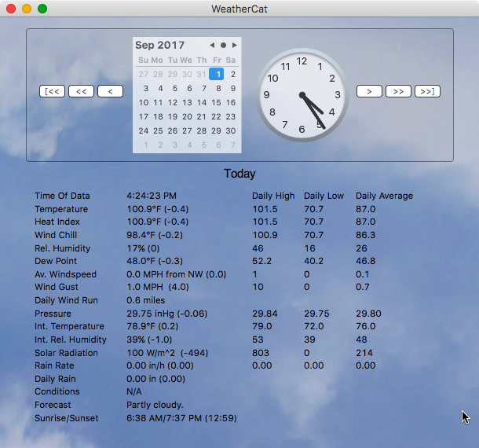Click the << rewind navigation button
This screenshot has width=479, height=448.
click(x=81, y=91)
